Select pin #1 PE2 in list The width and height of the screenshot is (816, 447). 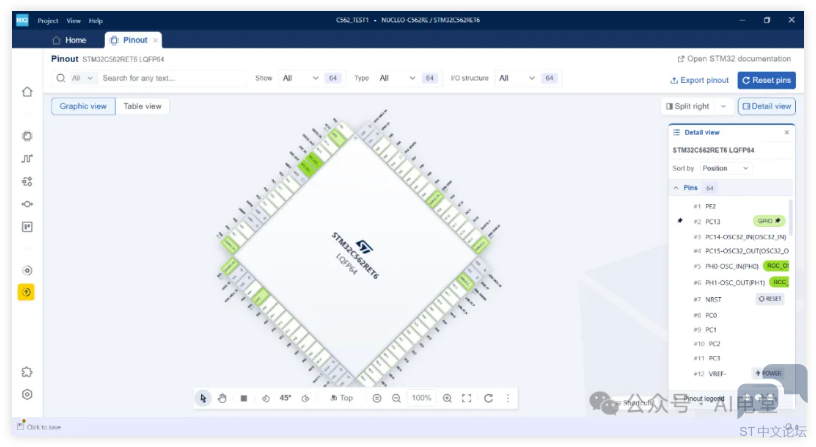[731, 206]
